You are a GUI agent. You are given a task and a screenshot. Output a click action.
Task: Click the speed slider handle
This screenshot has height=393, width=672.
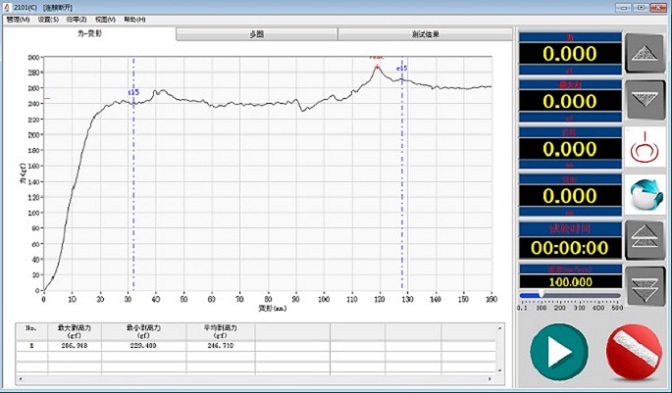[x=541, y=294]
